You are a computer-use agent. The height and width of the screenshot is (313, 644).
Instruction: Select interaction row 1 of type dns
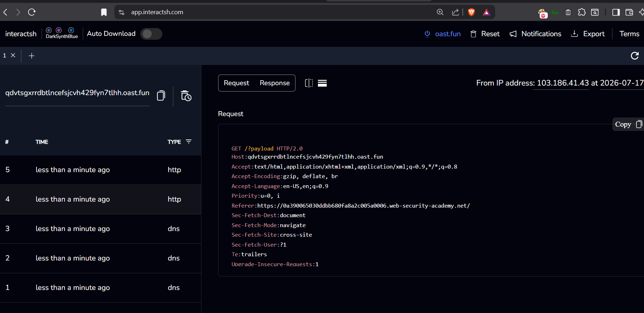101,288
